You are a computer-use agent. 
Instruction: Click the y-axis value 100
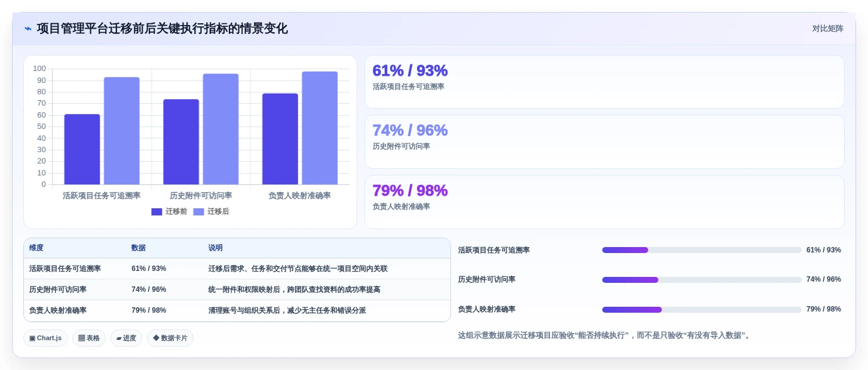coord(39,69)
